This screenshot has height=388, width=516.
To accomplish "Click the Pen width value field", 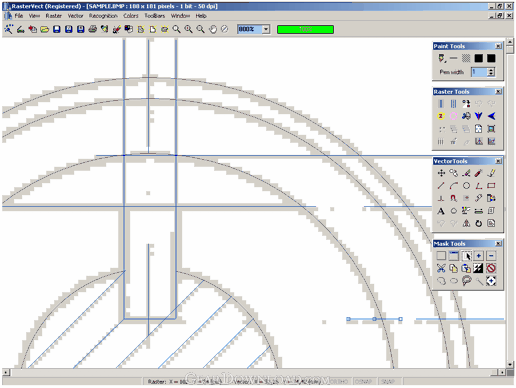I will [479, 72].
